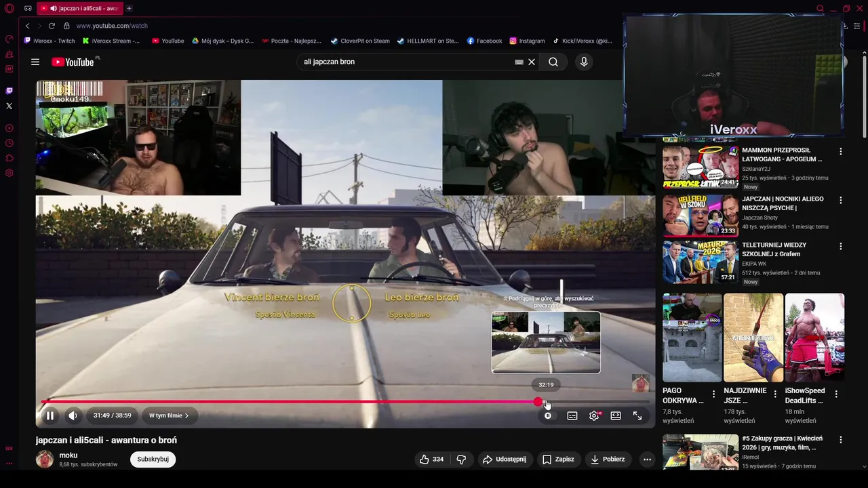Click the scrubber handle on the timeline

pos(538,402)
